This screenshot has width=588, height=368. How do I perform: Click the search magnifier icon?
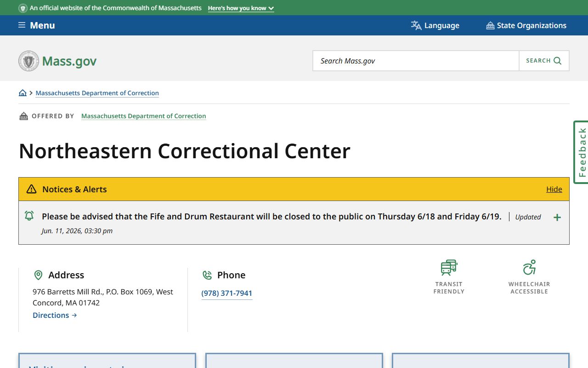click(558, 61)
